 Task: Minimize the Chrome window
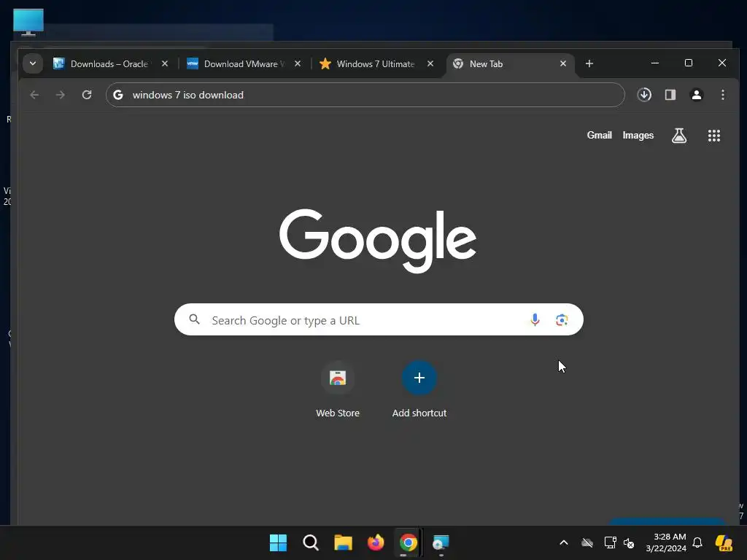coord(655,63)
